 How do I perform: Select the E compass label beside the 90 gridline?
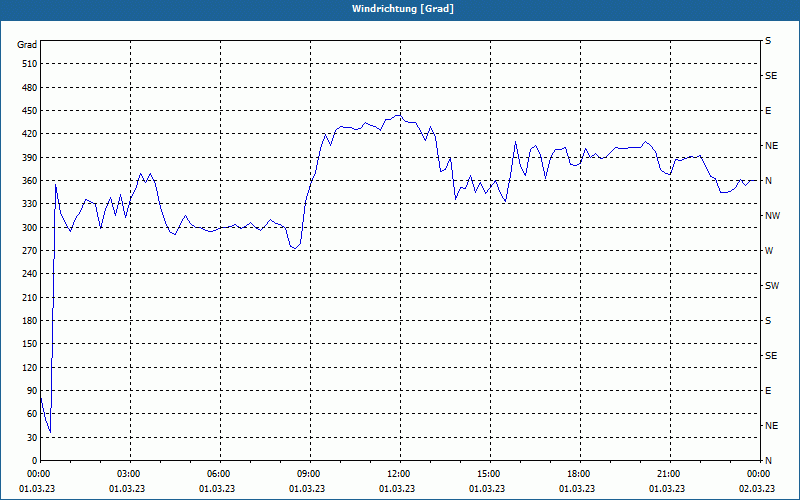pyautogui.click(x=768, y=391)
